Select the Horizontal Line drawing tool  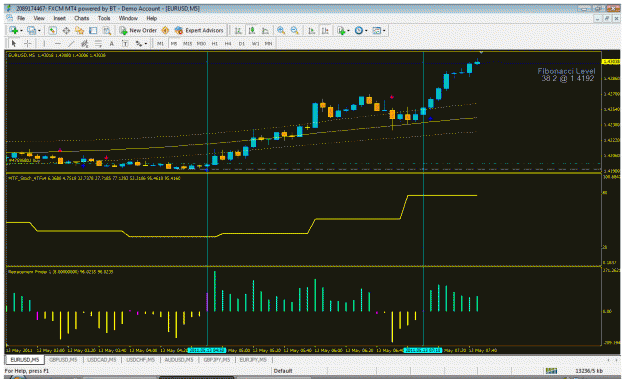tap(57, 43)
